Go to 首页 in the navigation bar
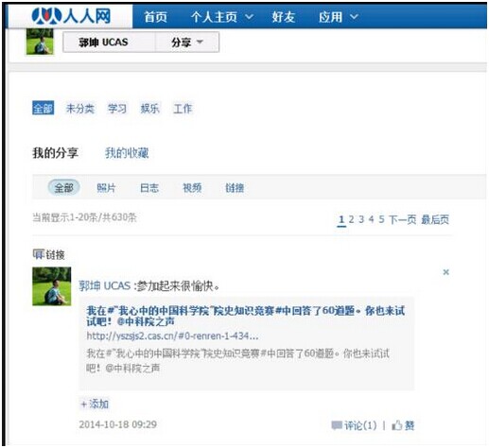 pos(155,17)
